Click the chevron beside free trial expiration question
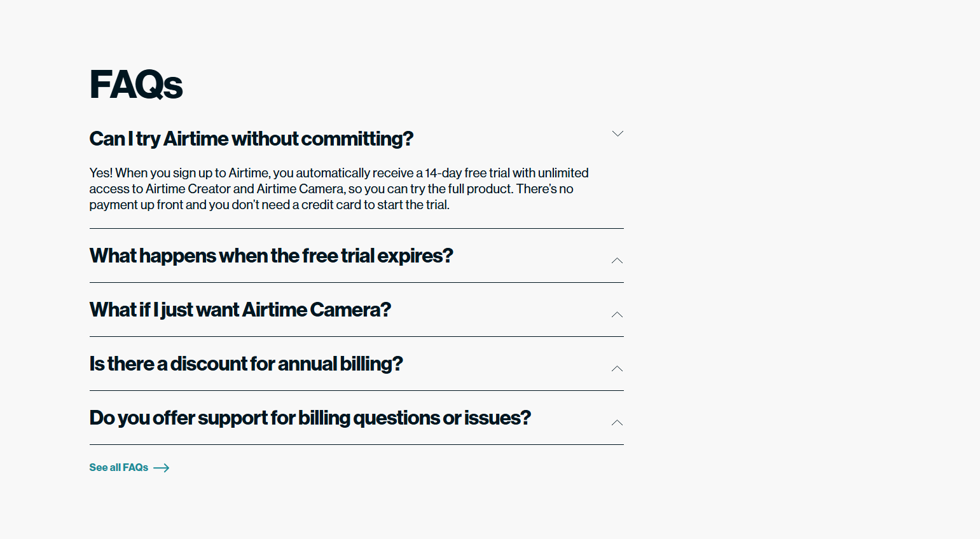The image size is (980, 539). pos(616,261)
